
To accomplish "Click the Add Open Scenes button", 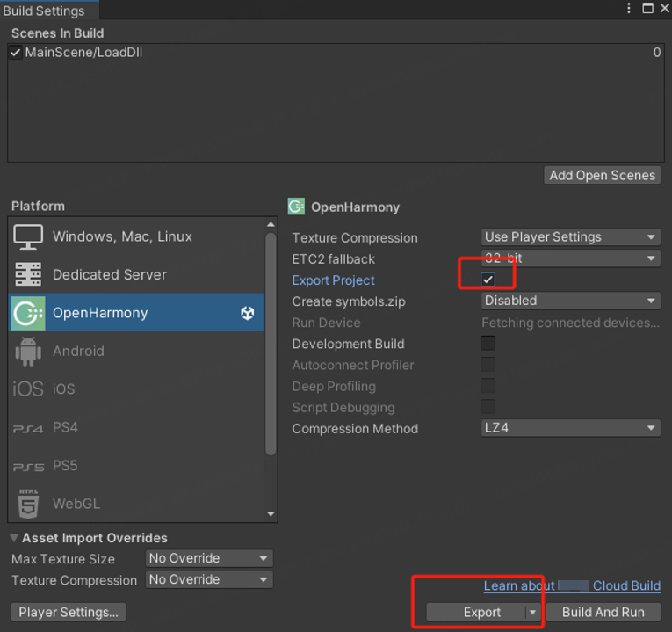I will click(602, 175).
